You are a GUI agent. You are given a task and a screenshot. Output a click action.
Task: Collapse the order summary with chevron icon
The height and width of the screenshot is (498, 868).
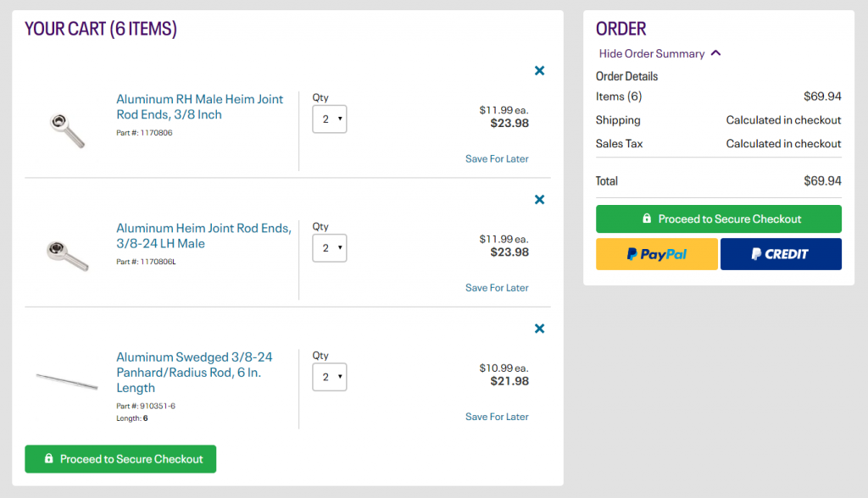point(715,53)
